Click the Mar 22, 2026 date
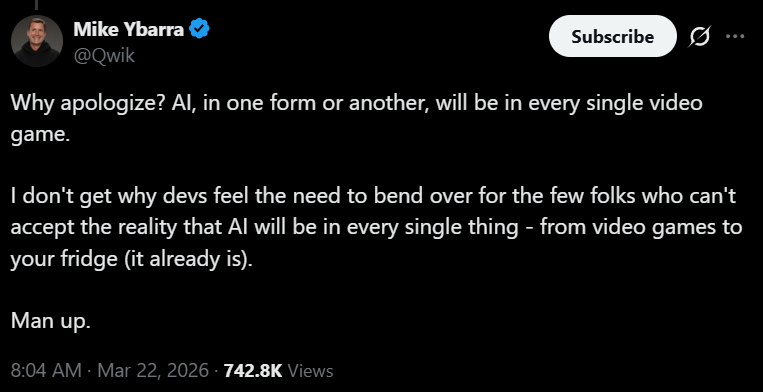The width and height of the screenshot is (763, 392). [x=153, y=371]
